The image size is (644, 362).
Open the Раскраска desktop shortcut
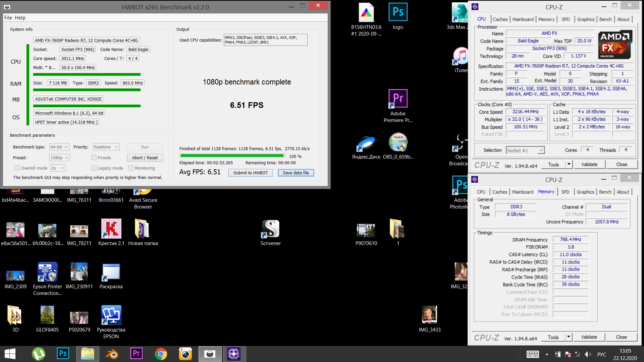pos(111,276)
